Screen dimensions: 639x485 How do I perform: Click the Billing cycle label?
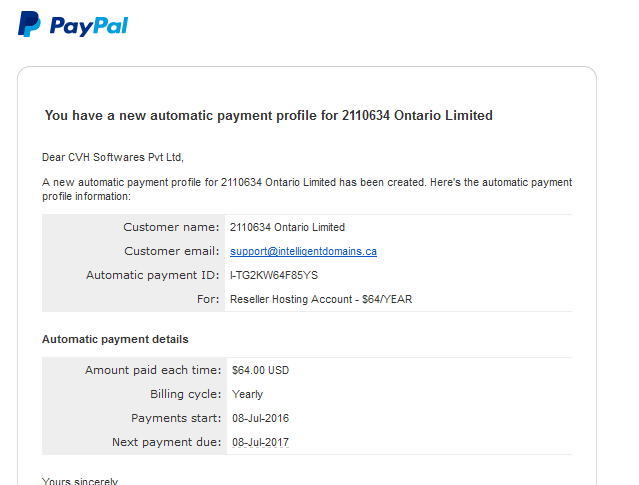[185, 394]
